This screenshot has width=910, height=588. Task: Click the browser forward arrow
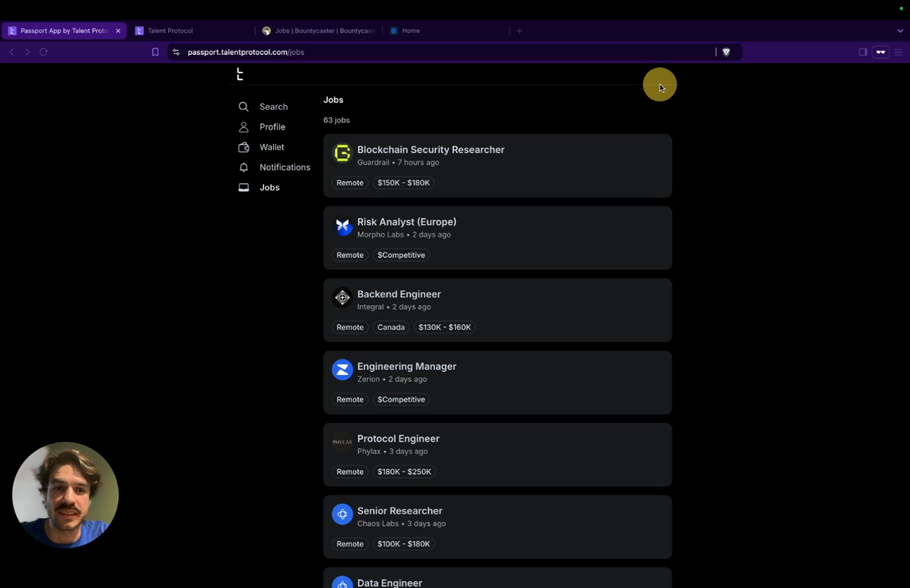[x=27, y=52]
